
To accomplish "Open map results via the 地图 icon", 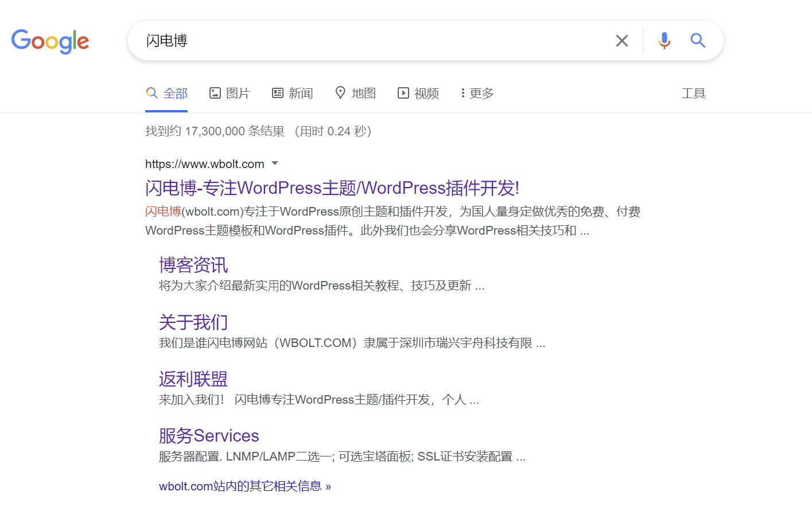I will point(340,92).
